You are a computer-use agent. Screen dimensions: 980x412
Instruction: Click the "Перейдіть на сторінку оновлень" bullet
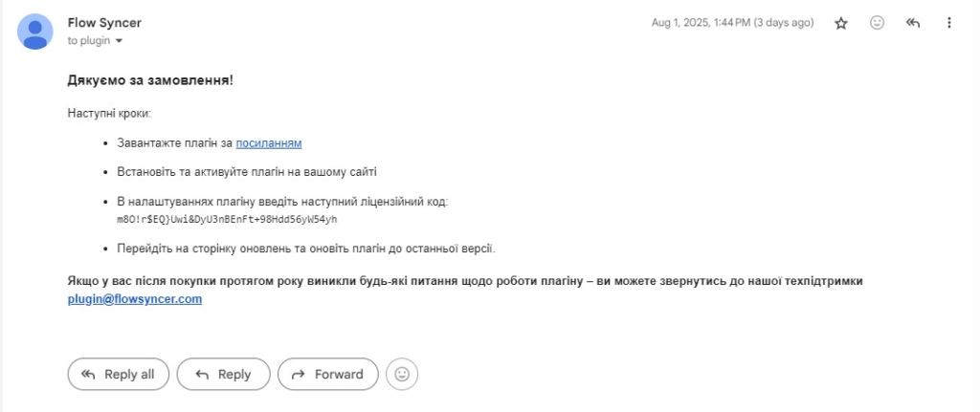point(306,249)
